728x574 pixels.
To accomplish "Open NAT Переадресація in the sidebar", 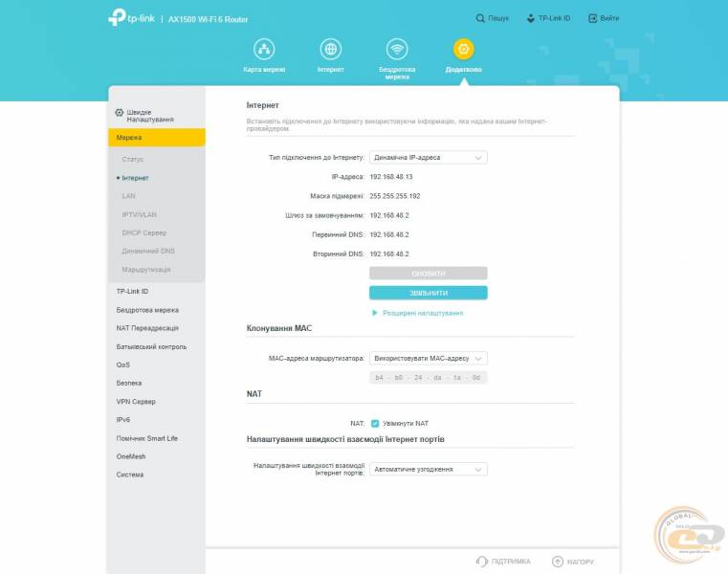I will click(147, 328).
